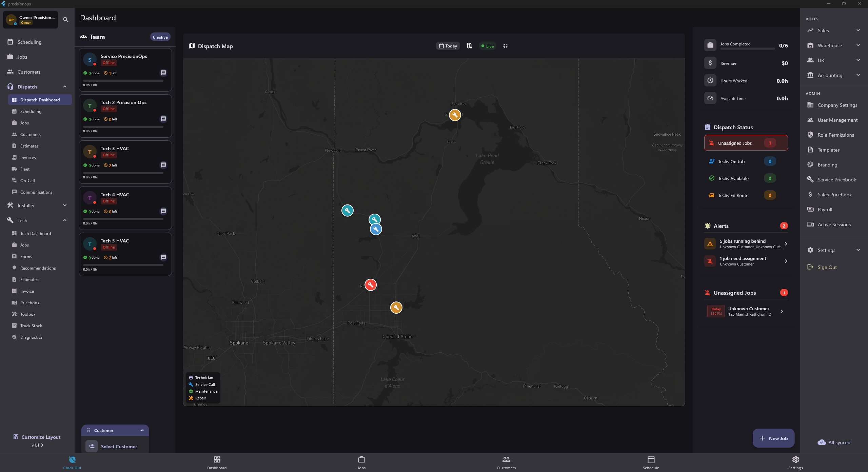Viewport: 868px width, 472px height.
Task: Open Fleet in Dispatch submenu
Action: pos(40,169)
